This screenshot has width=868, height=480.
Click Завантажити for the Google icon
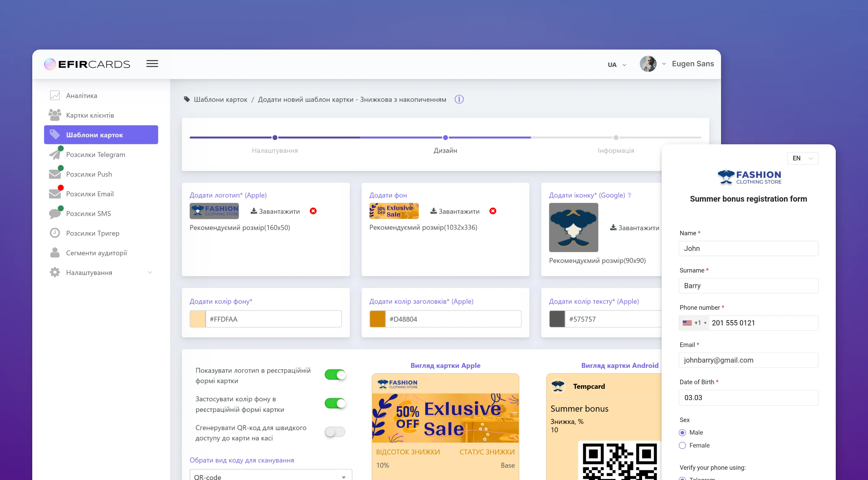point(635,228)
